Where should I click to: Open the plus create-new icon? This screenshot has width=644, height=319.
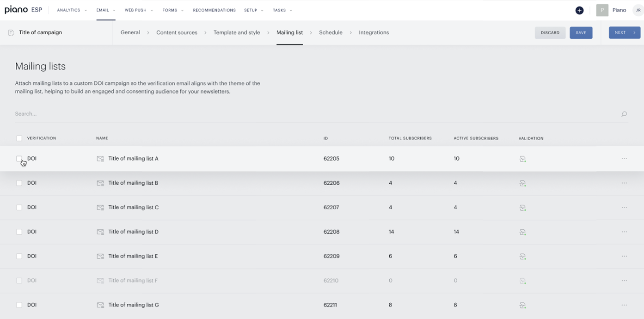(579, 10)
